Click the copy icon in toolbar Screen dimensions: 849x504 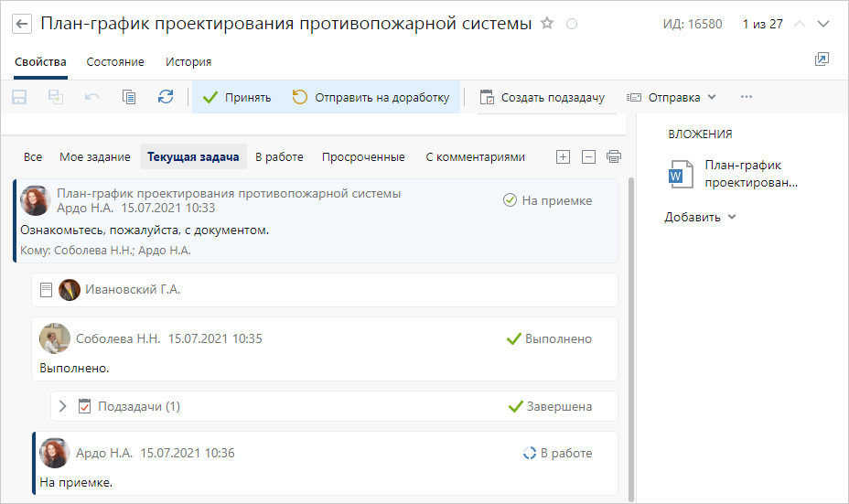[x=129, y=97]
